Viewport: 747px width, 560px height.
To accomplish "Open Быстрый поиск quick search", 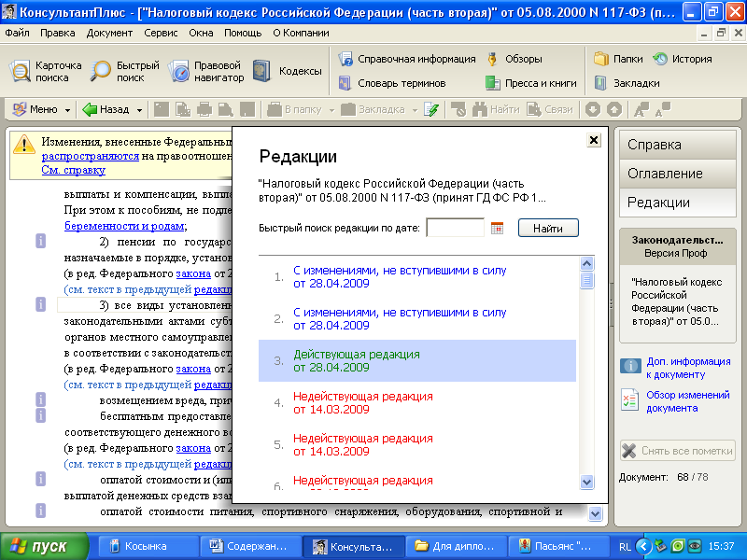I will 125,72.
